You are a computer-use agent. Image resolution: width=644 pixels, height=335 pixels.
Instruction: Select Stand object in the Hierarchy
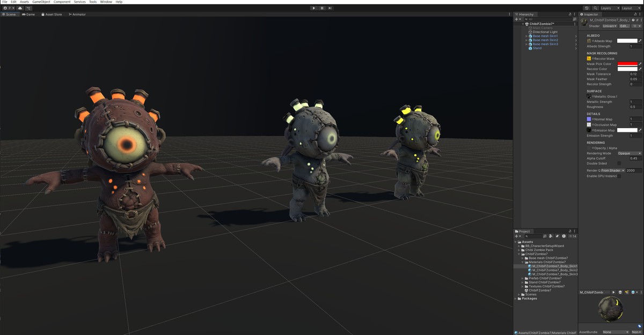click(537, 48)
